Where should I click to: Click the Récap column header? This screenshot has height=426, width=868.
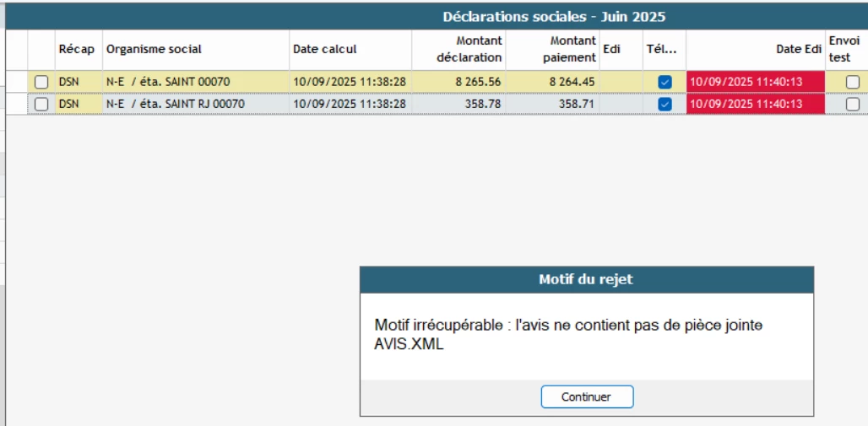coord(77,49)
